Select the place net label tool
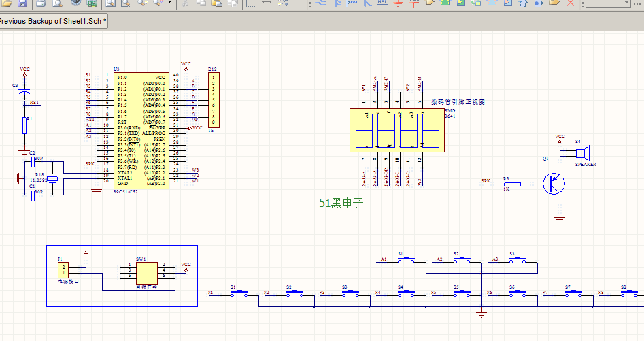644x341 pixels. point(383,3)
